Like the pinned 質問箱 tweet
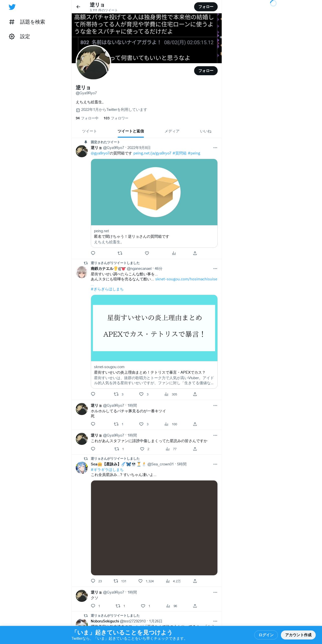Viewport: 322px width, 644px height. 147,253
